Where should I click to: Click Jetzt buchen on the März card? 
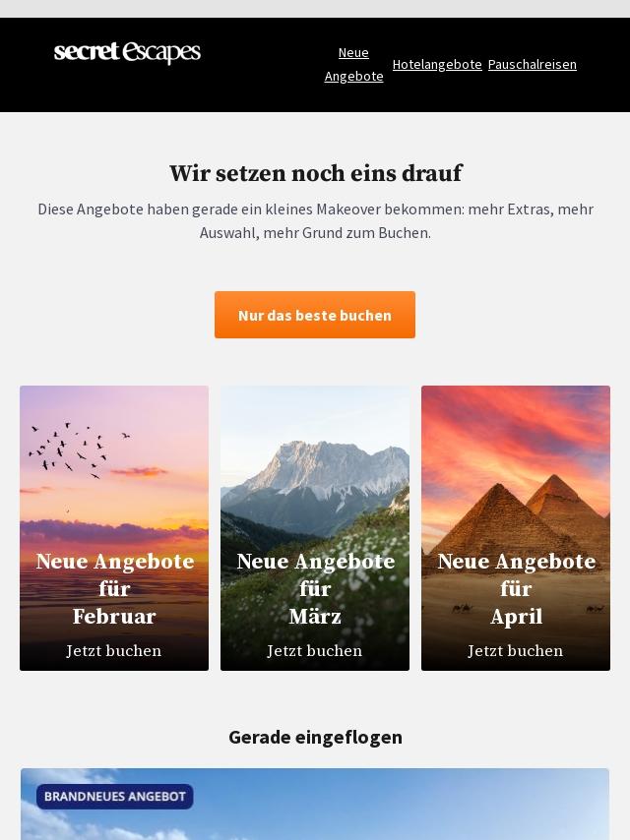click(315, 650)
